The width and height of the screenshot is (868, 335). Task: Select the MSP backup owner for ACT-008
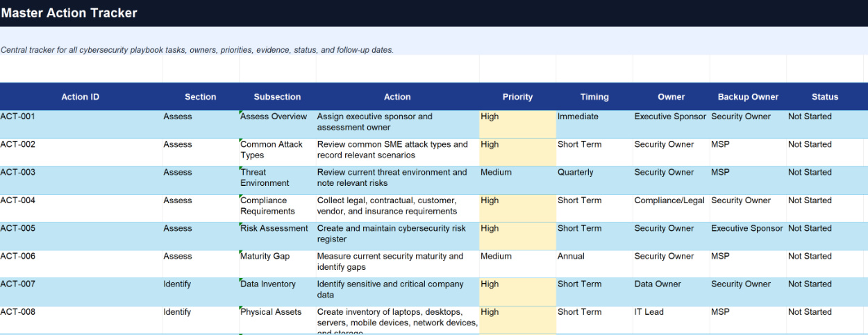tap(748, 320)
